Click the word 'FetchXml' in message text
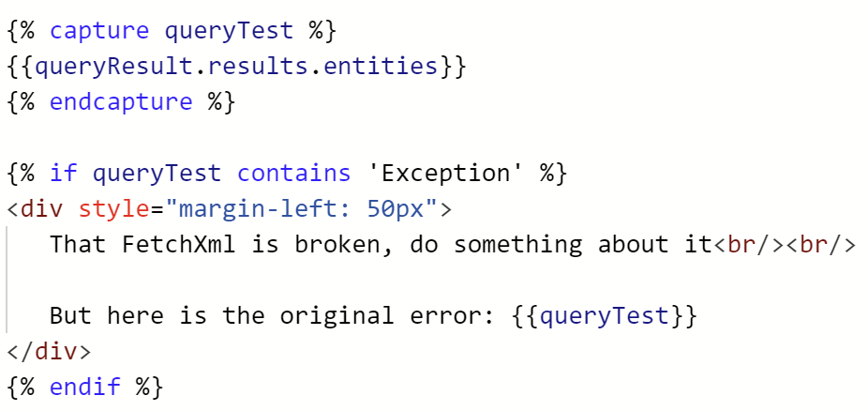Screen dimensions: 868x411 [x=178, y=244]
